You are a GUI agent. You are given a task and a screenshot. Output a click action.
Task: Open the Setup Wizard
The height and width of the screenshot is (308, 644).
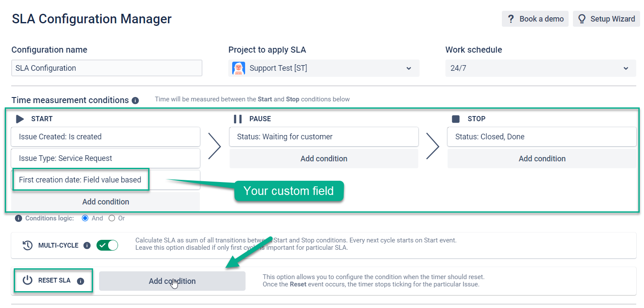coord(606,19)
